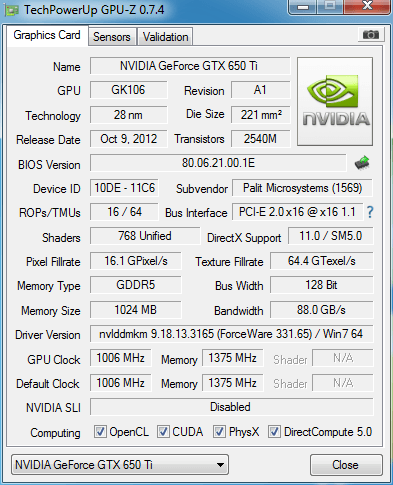The width and height of the screenshot is (393, 485).
Task: Click the Subvendor Palit Microsystems field
Action: coord(302,188)
